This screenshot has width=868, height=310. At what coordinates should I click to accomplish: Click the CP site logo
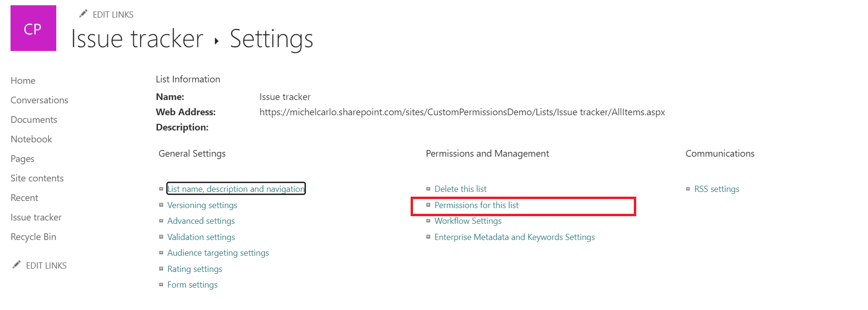tap(32, 28)
